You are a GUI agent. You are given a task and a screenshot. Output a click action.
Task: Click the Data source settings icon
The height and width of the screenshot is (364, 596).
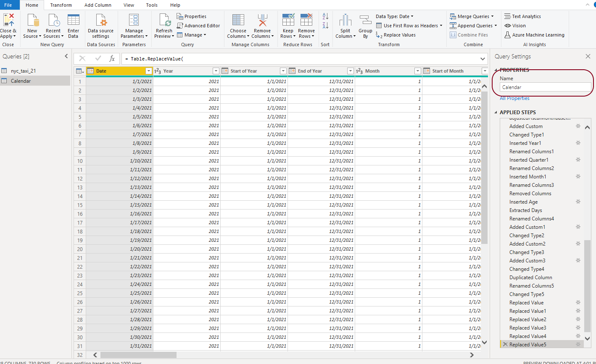click(100, 20)
